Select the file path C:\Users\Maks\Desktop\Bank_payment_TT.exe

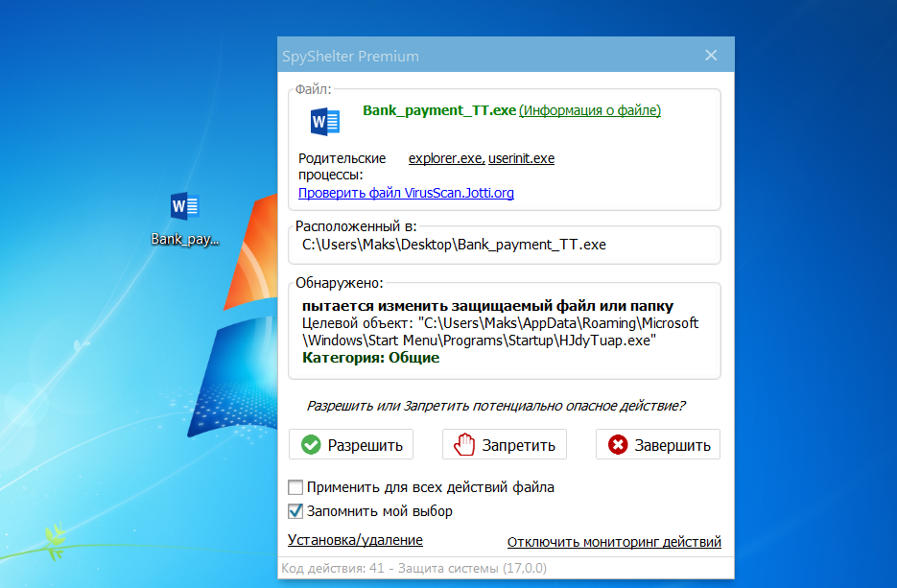tap(454, 245)
